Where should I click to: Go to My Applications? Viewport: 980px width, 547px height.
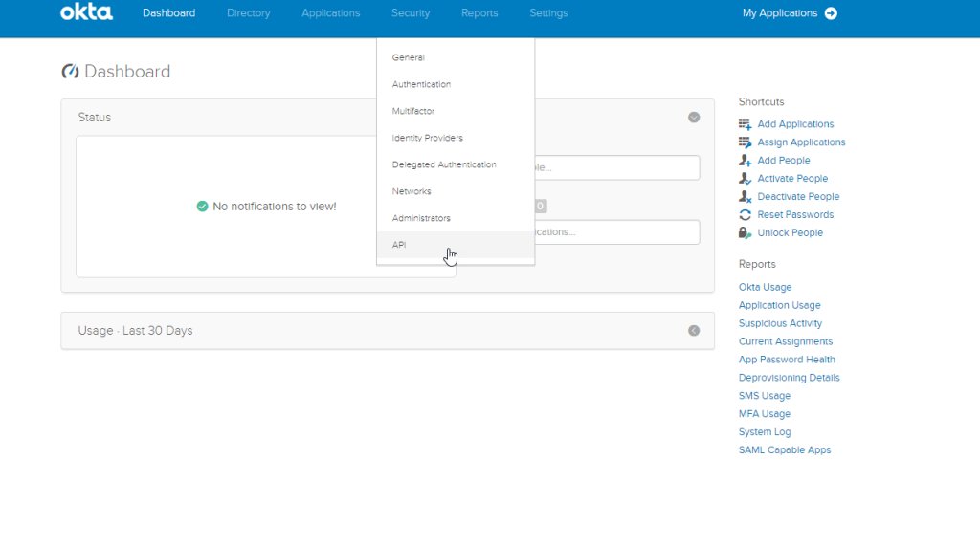[779, 13]
